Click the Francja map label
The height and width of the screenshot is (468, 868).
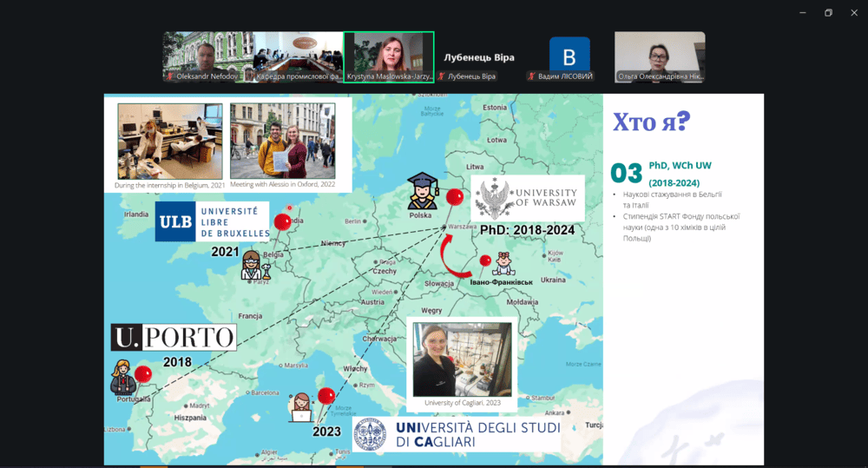pos(250,316)
